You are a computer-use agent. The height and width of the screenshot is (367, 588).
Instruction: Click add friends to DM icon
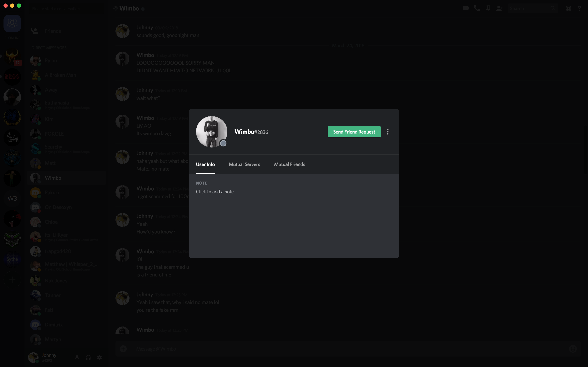coord(499,8)
